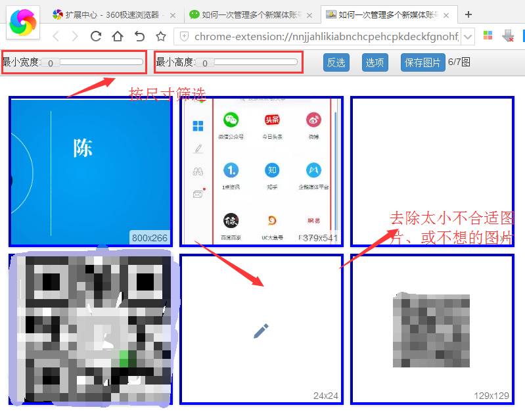Expand the address bar dropdown arrow
525x420 pixels.
[468, 37]
